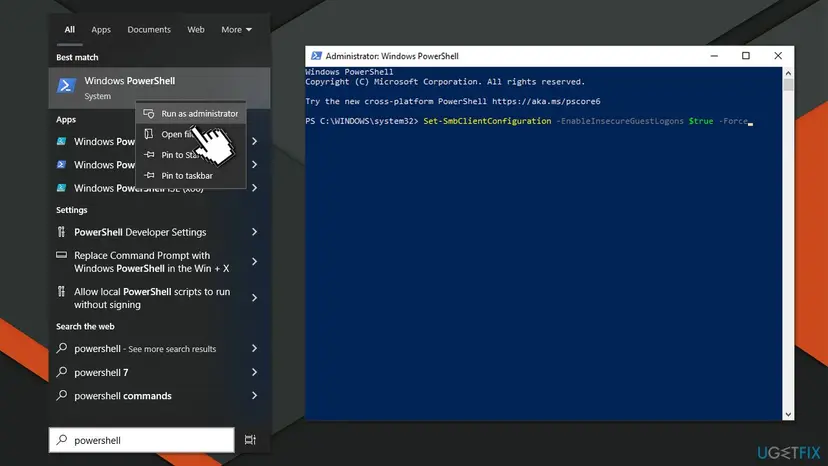Maximize the Administrator PowerShell window

click(746, 56)
